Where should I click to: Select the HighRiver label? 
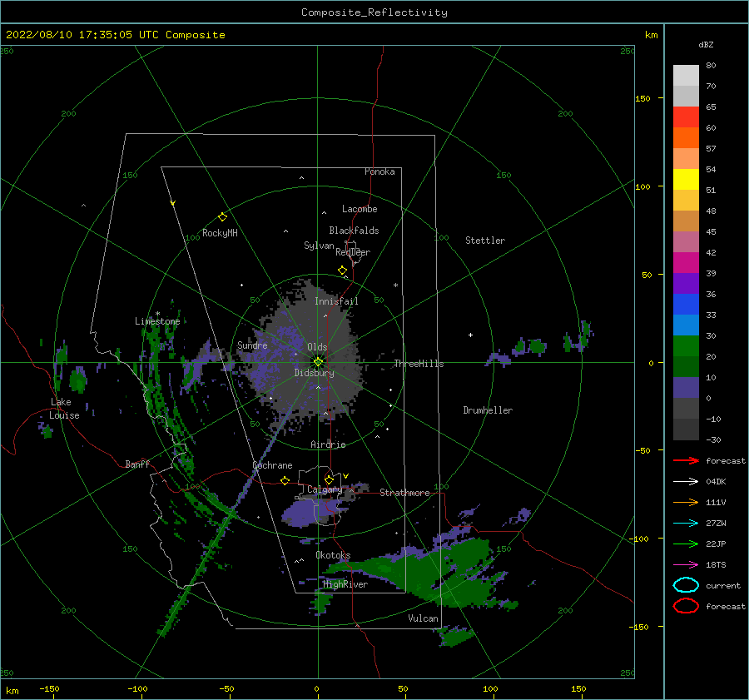pyautogui.click(x=345, y=584)
